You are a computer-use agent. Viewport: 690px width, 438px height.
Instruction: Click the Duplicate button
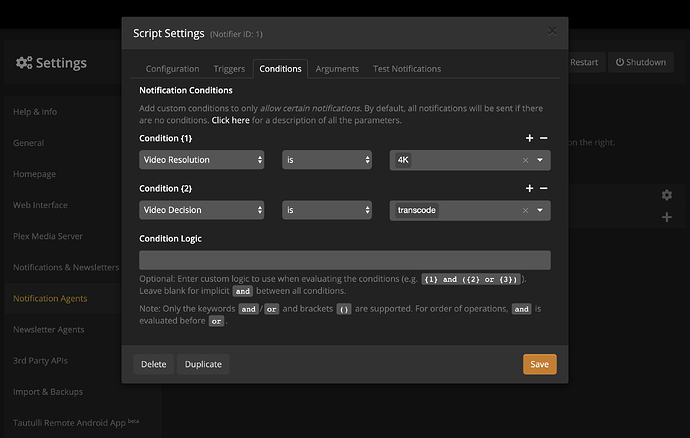[203, 364]
